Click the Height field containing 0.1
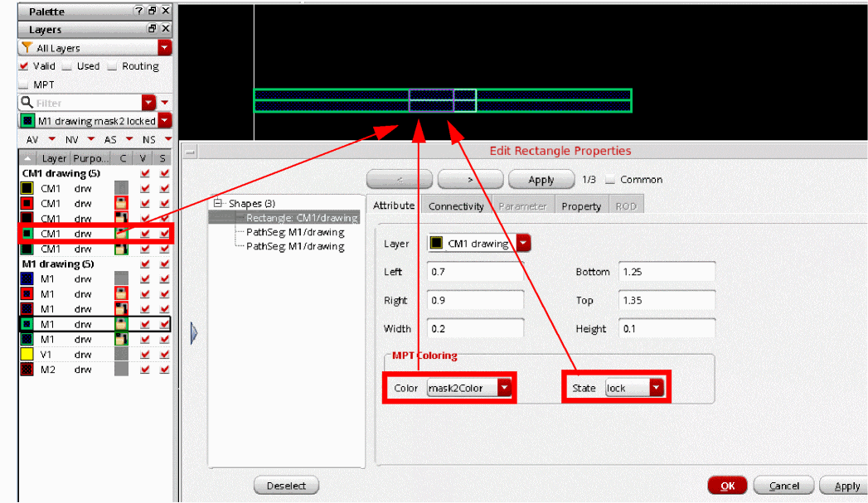Image resolution: width=868 pixels, height=503 pixels. click(x=667, y=329)
